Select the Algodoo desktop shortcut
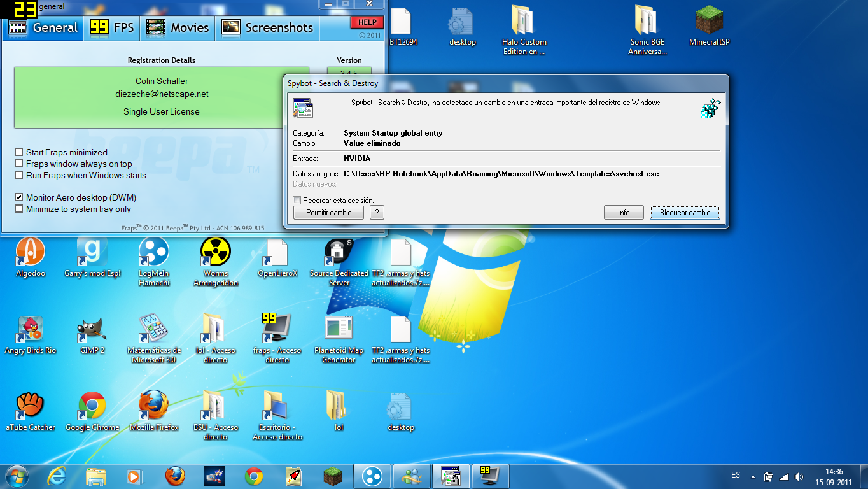 pos(31,258)
